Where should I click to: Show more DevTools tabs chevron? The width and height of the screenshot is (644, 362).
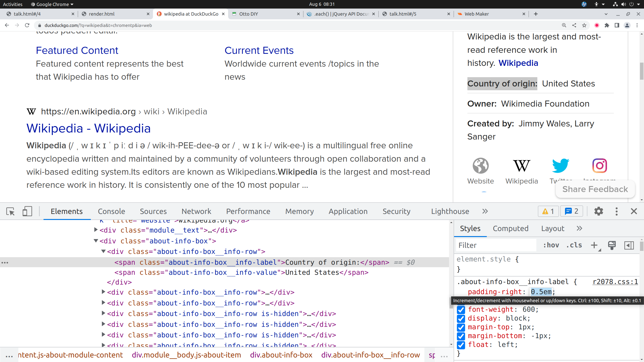coord(485,211)
